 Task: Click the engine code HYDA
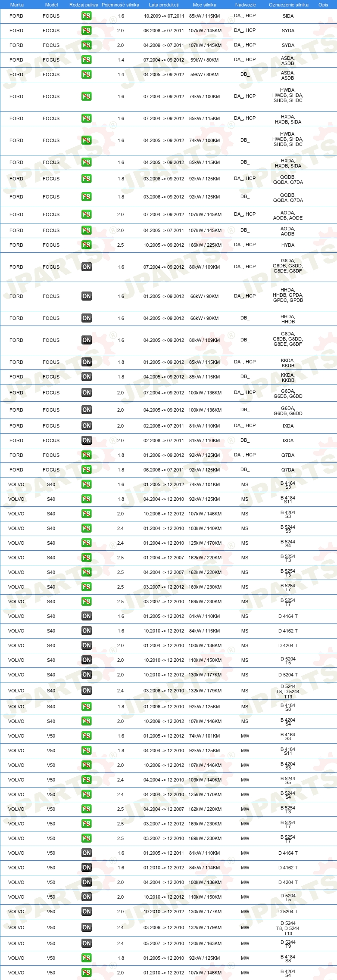pos(288,245)
